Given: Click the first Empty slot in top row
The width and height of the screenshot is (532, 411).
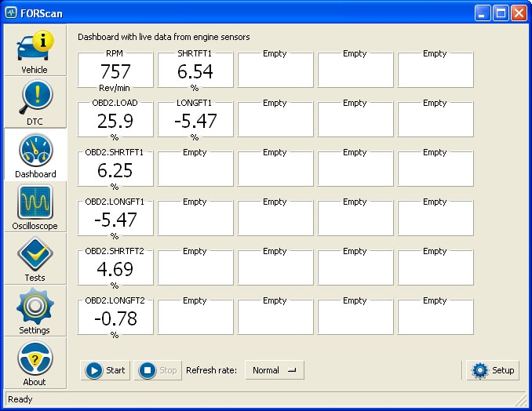Looking at the screenshot, I should tap(275, 71).
